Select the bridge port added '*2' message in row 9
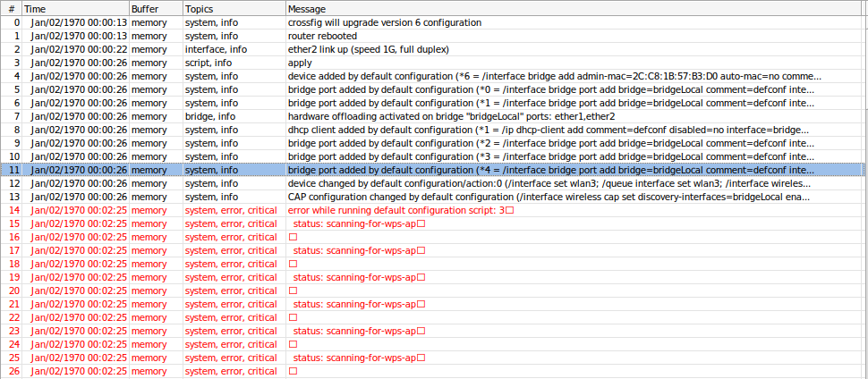Image resolution: width=868 pixels, height=379 pixels. click(551, 143)
